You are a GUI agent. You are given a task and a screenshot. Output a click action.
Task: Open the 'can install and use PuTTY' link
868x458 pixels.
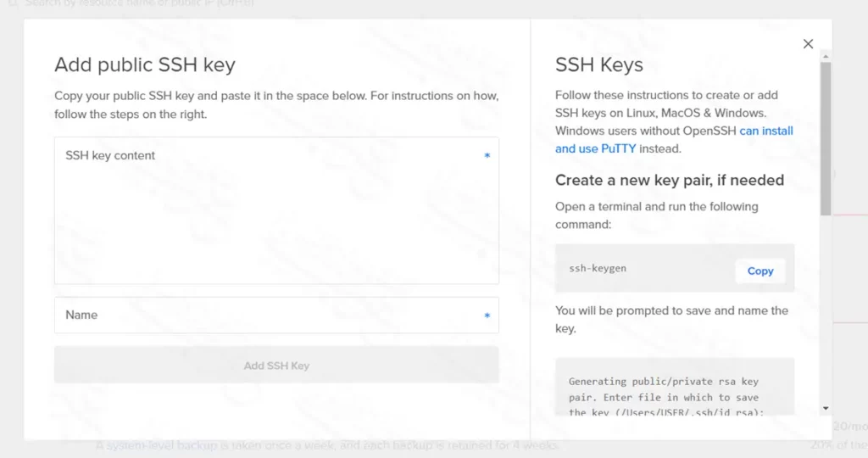click(x=765, y=131)
